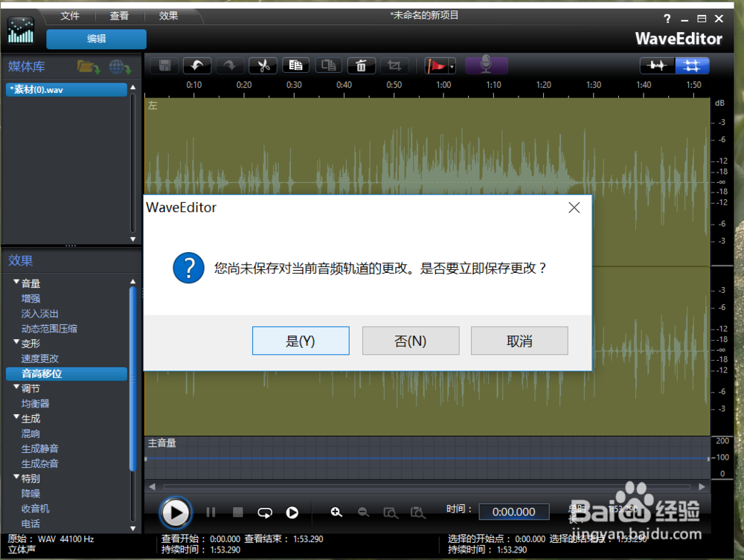The width and height of the screenshot is (744, 560).
Task: Delete selection with trash icon
Action: (361, 65)
